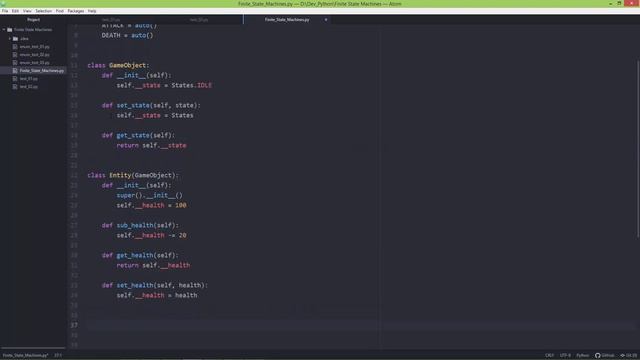Screen dimensions: 640x360
Task: Expand the .idea folder arrow
Action: pos(10,38)
